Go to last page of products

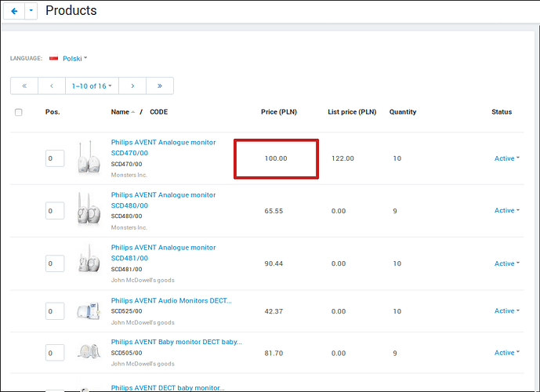point(160,85)
